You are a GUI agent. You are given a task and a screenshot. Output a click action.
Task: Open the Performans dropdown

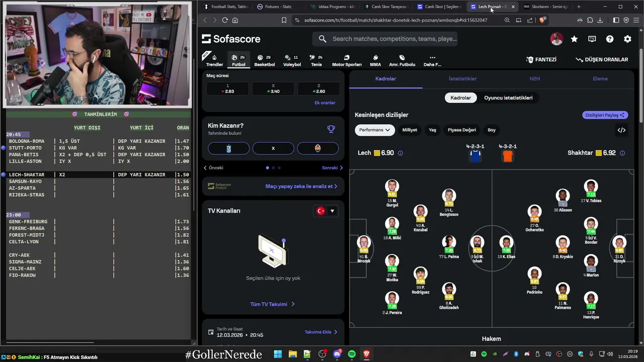pos(374,130)
